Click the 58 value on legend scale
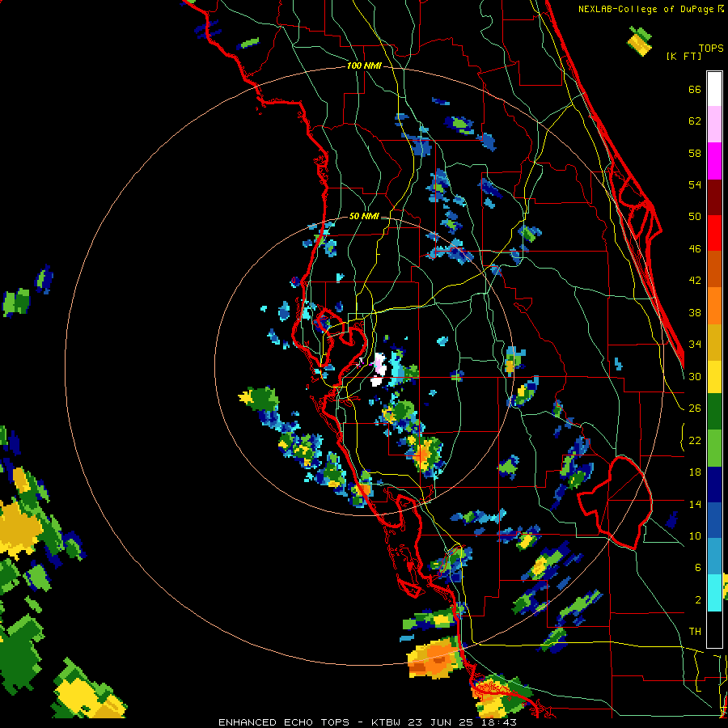The width and height of the screenshot is (728, 728). point(695,153)
